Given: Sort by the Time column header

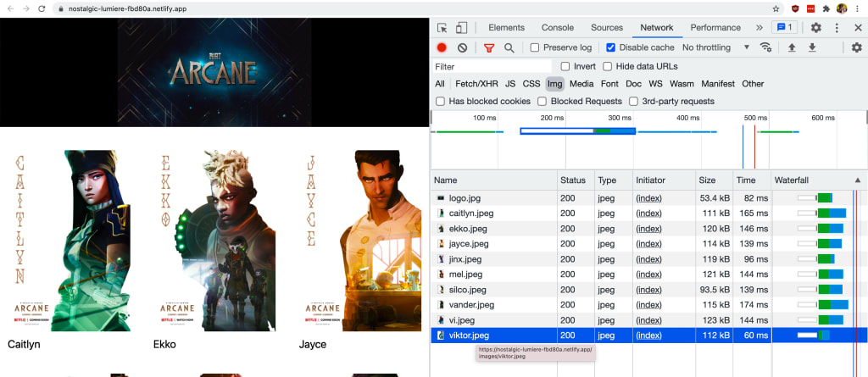Looking at the screenshot, I should 752,180.
